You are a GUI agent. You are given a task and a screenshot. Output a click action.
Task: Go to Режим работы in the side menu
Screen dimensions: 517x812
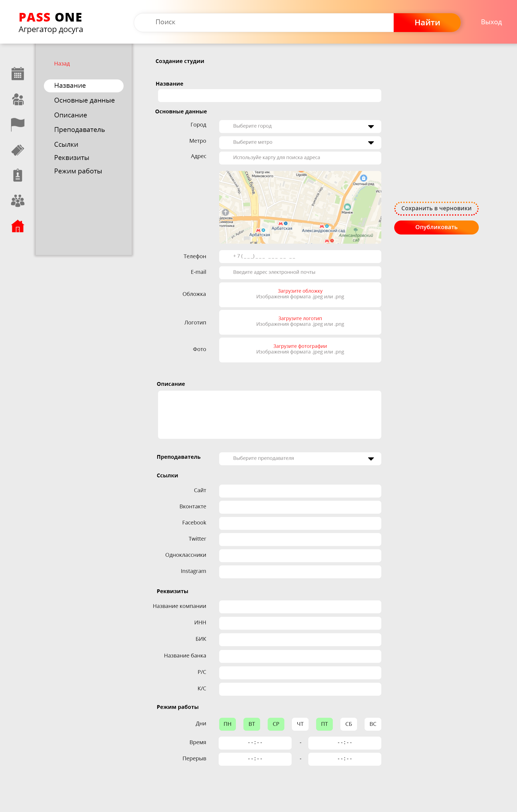pos(78,171)
